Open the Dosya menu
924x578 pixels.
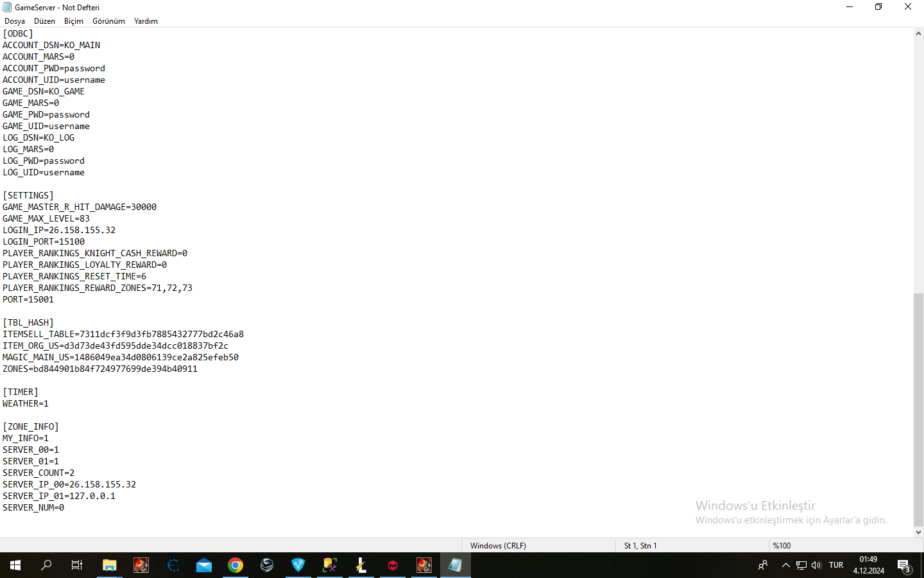[x=15, y=21]
